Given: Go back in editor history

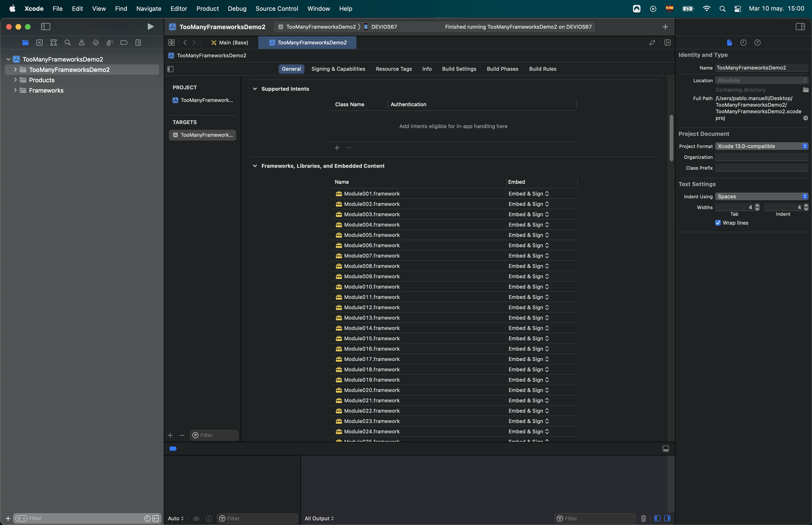Looking at the screenshot, I should click(185, 43).
